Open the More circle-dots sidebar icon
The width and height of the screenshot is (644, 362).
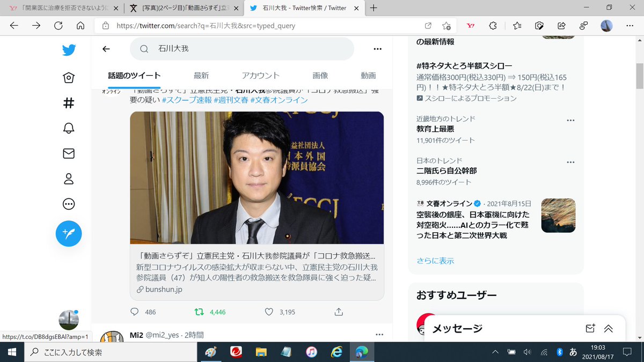tap(69, 204)
